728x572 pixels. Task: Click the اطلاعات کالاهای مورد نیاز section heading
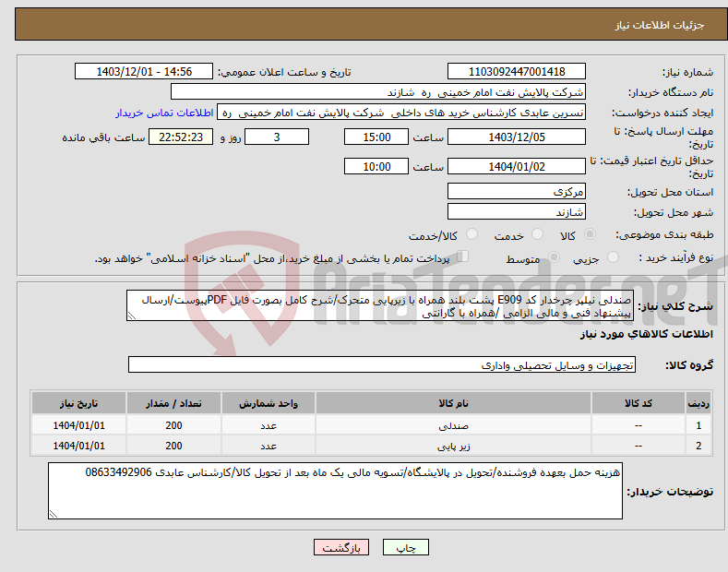pyautogui.click(x=646, y=334)
